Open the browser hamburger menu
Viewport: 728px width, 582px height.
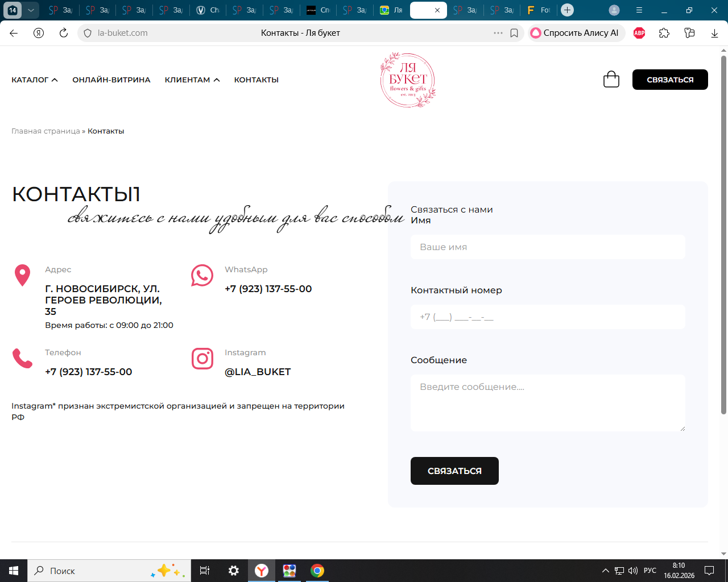(639, 10)
